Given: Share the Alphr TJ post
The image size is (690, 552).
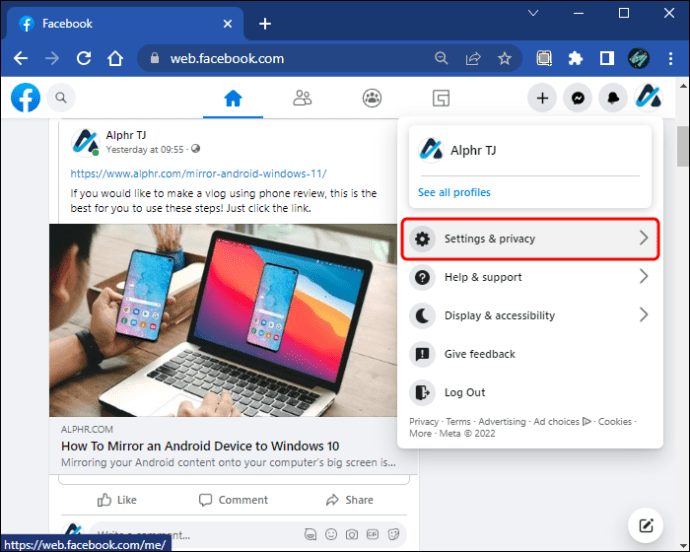Looking at the screenshot, I should [x=349, y=500].
